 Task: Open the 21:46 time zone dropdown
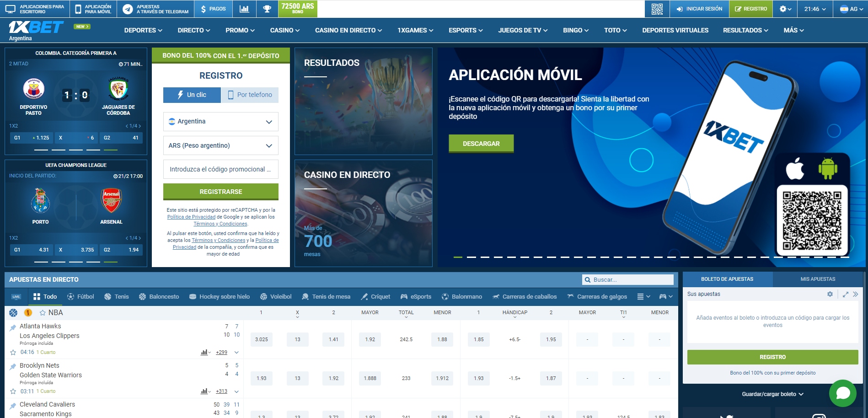pos(815,9)
